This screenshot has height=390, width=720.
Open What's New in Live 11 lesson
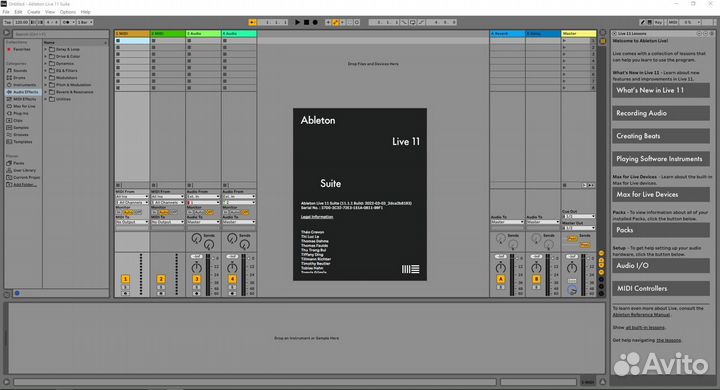click(661, 90)
